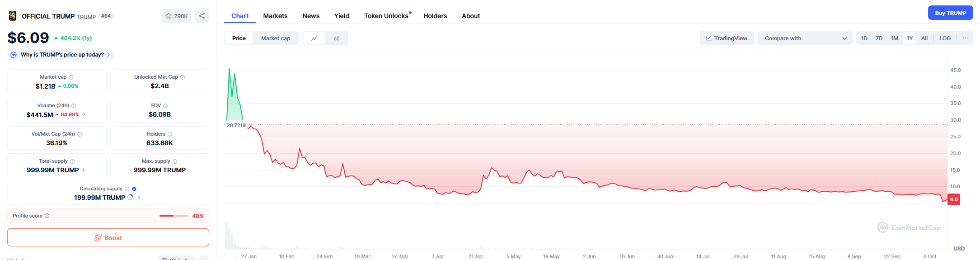
Task: Open the share icon button
Action: 202,16
